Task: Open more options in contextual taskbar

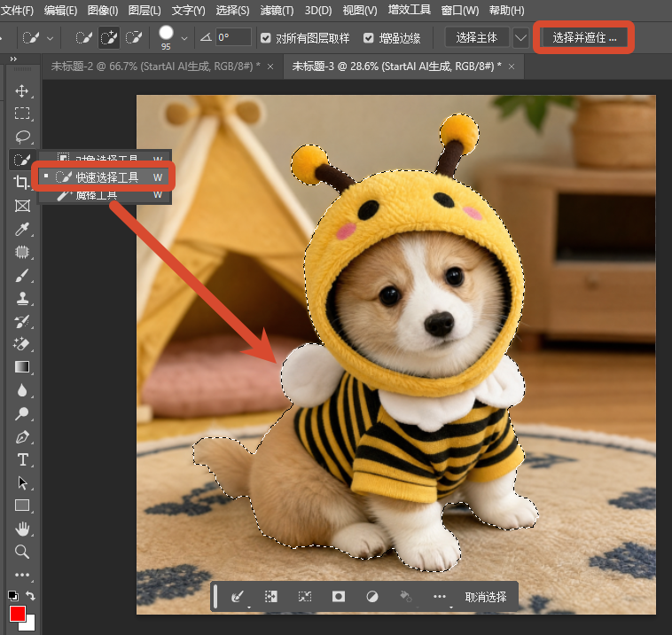Action: (x=440, y=596)
